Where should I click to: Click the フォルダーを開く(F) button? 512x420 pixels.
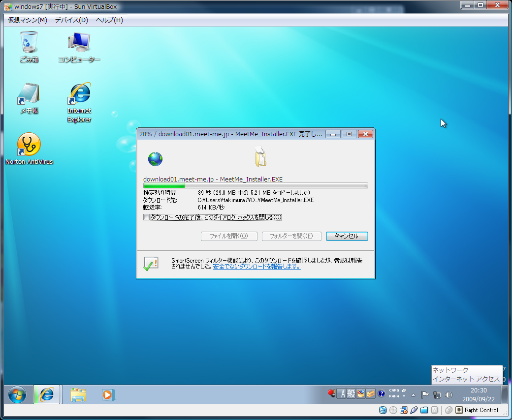[x=291, y=236]
